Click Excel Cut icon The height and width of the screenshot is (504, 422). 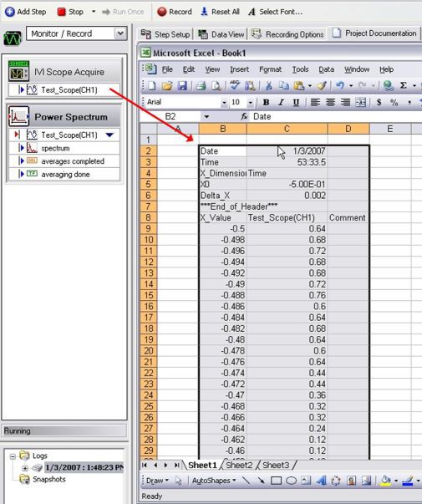coord(269,86)
